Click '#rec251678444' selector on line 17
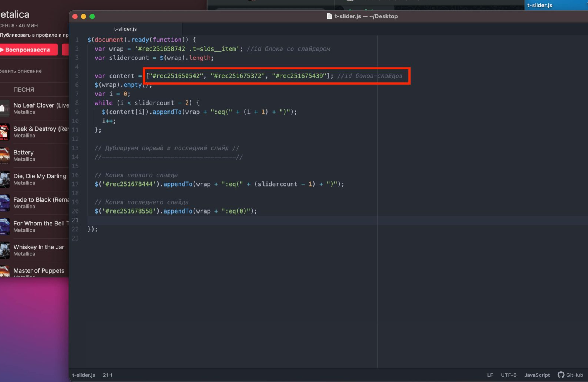 (129, 184)
